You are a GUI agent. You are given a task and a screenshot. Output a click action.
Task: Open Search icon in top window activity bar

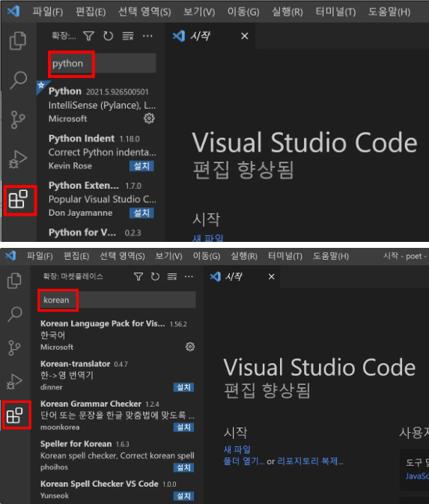[x=18, y=80]
